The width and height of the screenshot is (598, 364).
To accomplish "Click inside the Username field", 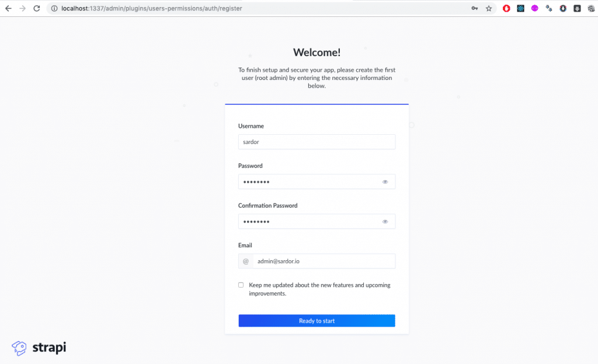I will click(317, 142).
